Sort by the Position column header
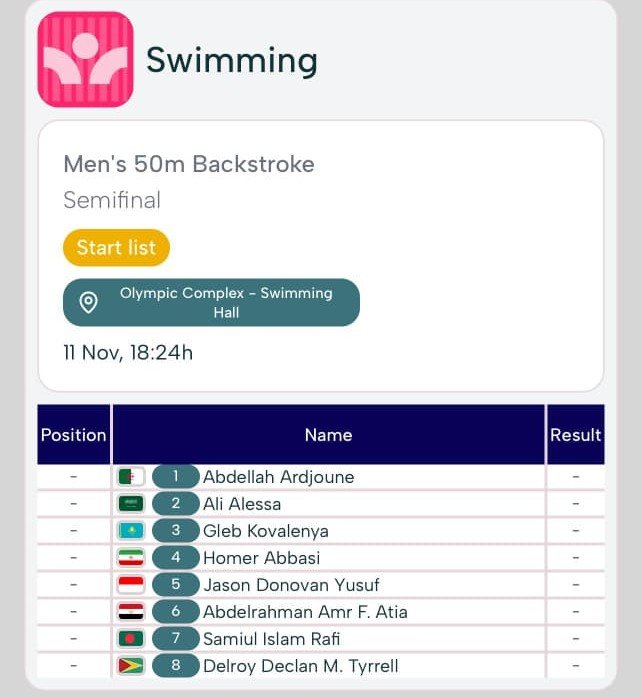Image resolution: width=642 pixels, height=698 pixels. coord(73,435)
